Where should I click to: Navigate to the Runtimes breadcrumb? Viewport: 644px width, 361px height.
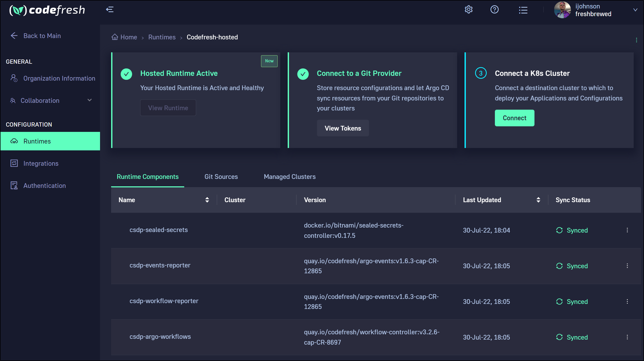tap(162, 37)
